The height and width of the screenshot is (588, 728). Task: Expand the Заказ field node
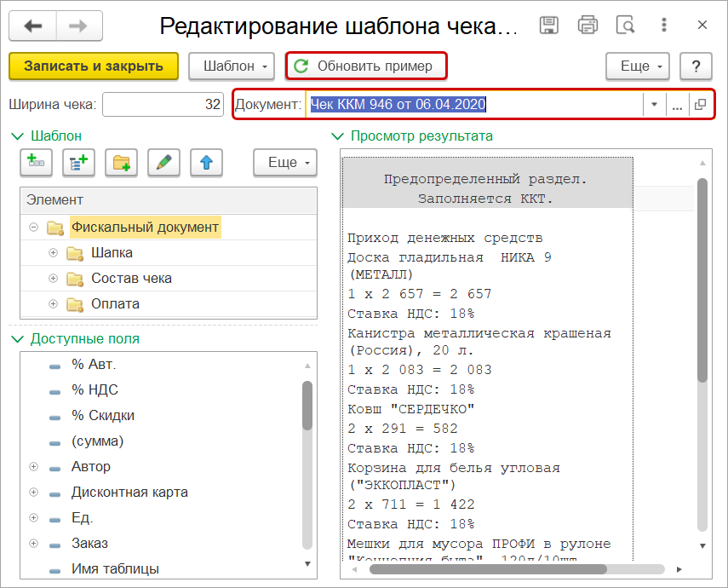coord(33,544)
